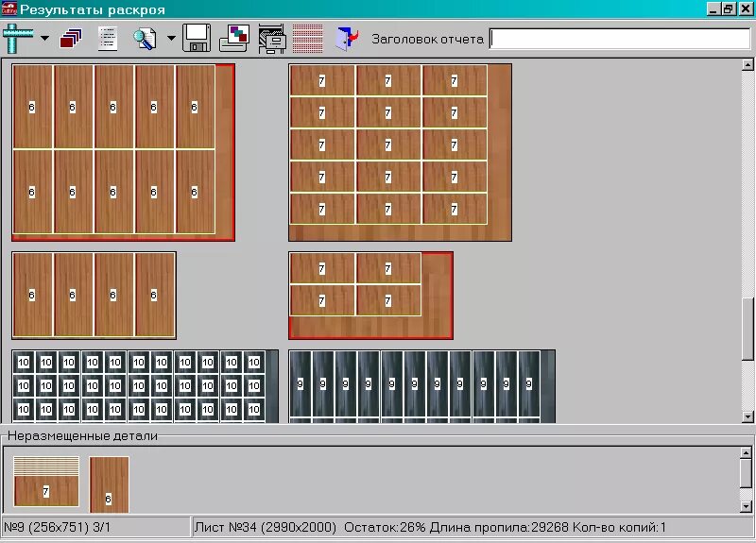Click the turquoise T-square ruler cutting icon
This screenshot has height=543, width=756.
18,38
